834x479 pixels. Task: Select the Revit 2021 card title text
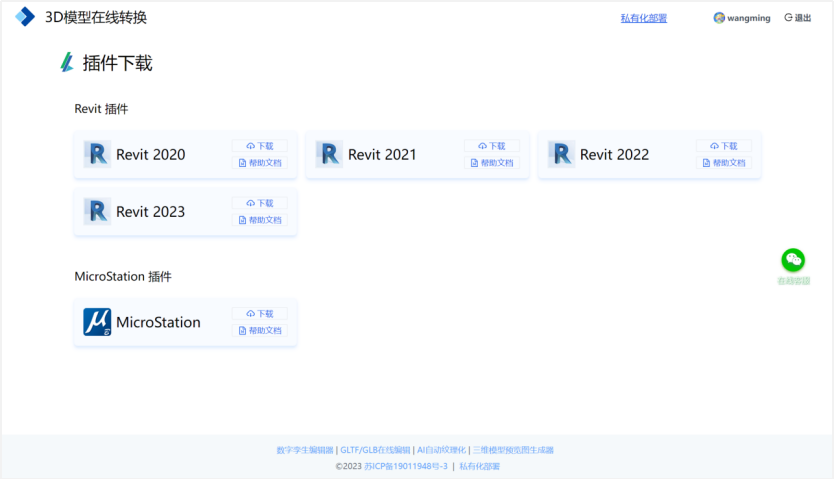(x=382, y=155)
